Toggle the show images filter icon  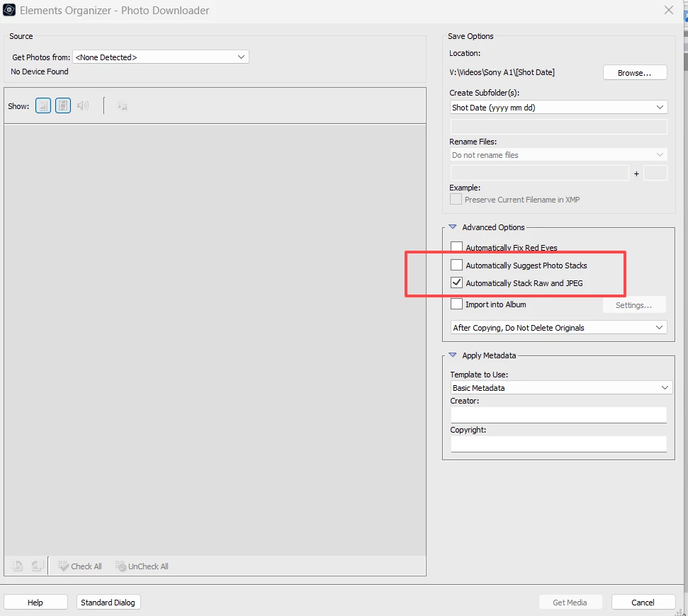click(x=43, y=105)
